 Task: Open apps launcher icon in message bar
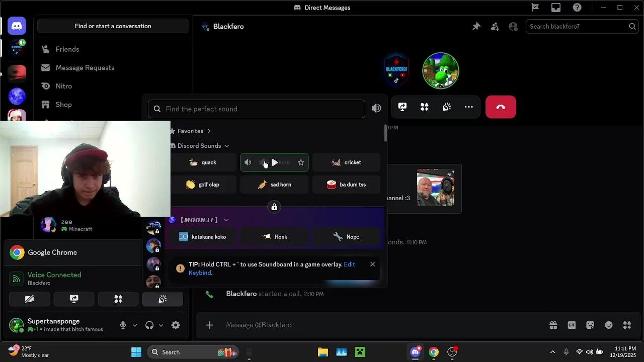(627, 325)
